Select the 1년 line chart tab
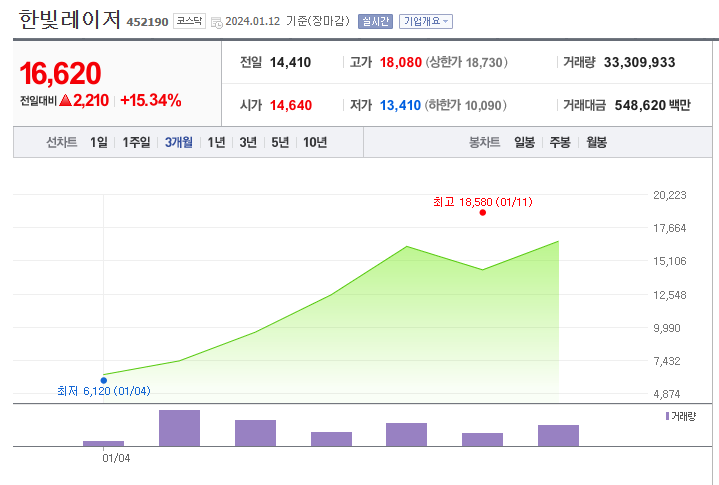Screen dimensions: 719x485 click(216, 143)
